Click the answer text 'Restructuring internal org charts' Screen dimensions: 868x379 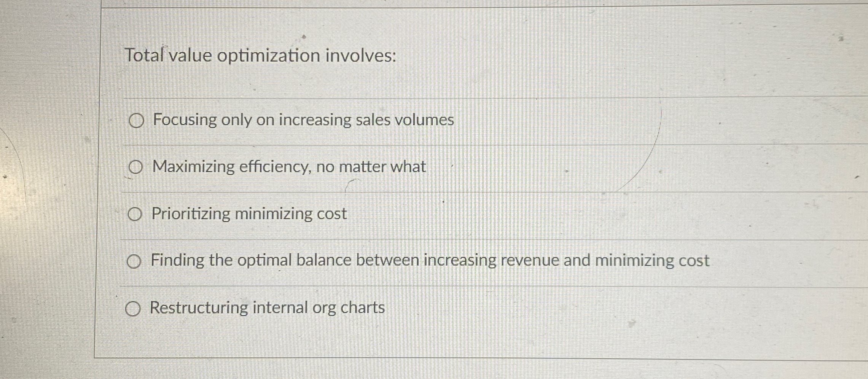(267, 308)
